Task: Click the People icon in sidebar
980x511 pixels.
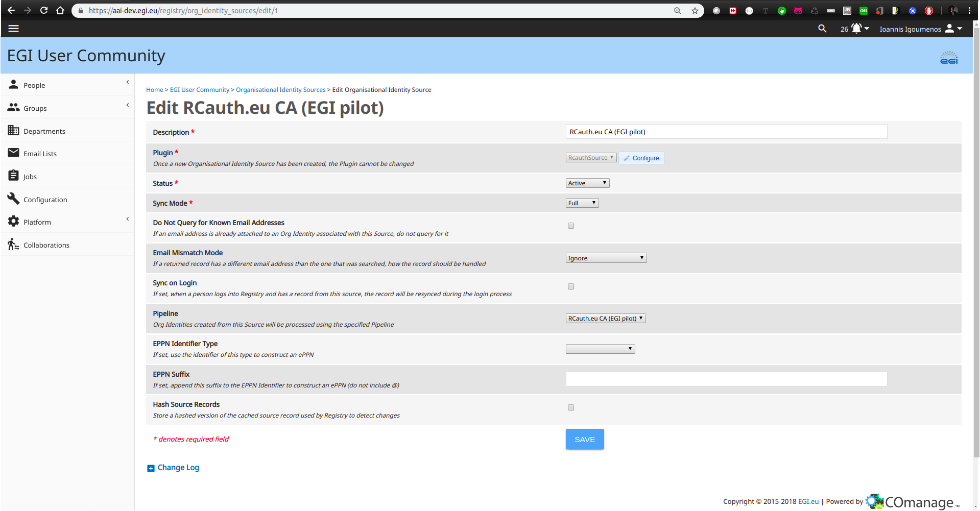Action: [x=14, y=85]
